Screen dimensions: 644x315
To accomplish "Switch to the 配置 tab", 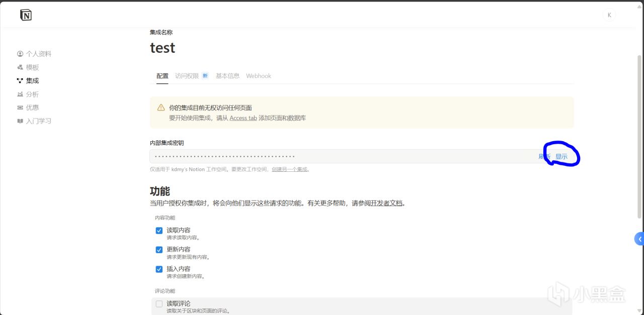I will (x=163, y=76).
